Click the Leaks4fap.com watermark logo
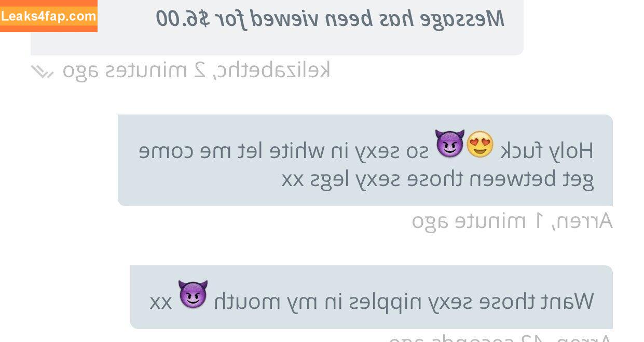 49,16
